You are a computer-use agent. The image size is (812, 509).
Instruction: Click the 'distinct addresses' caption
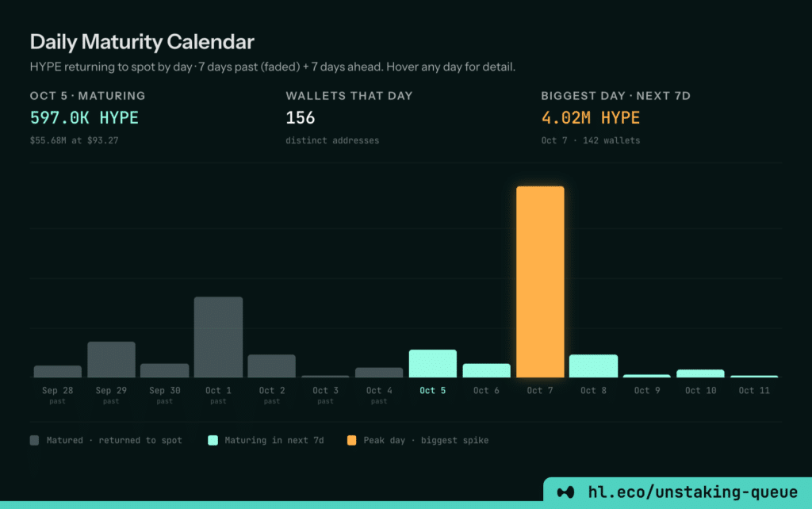(x=332, y=140)
